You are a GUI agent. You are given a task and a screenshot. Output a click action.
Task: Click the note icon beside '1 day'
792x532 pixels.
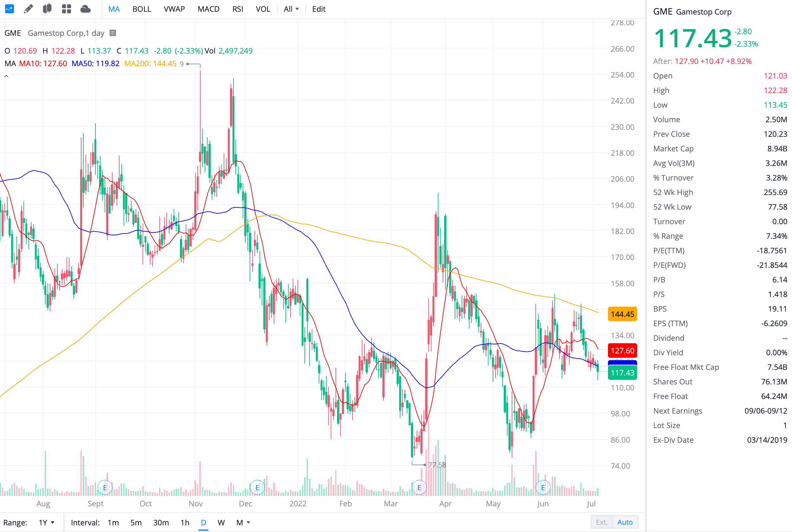pos(113,33)
